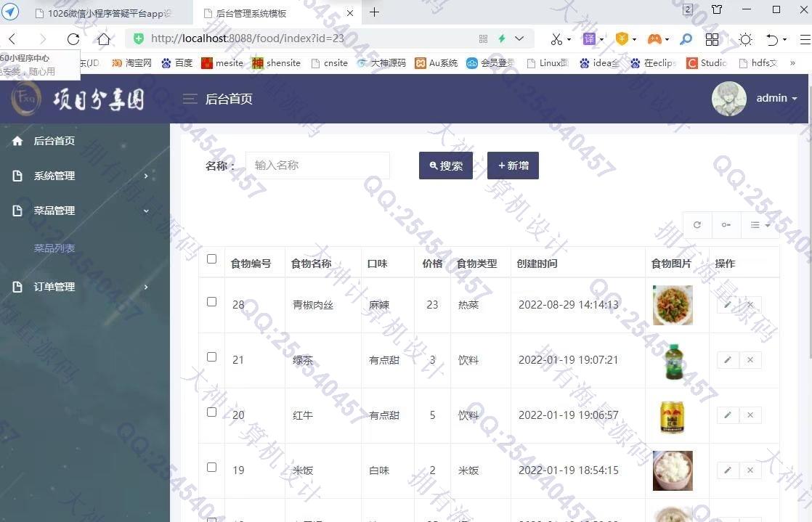Delete row 21 绿茶 X icon
812x522 pixels.
click(x=750, y=360)
